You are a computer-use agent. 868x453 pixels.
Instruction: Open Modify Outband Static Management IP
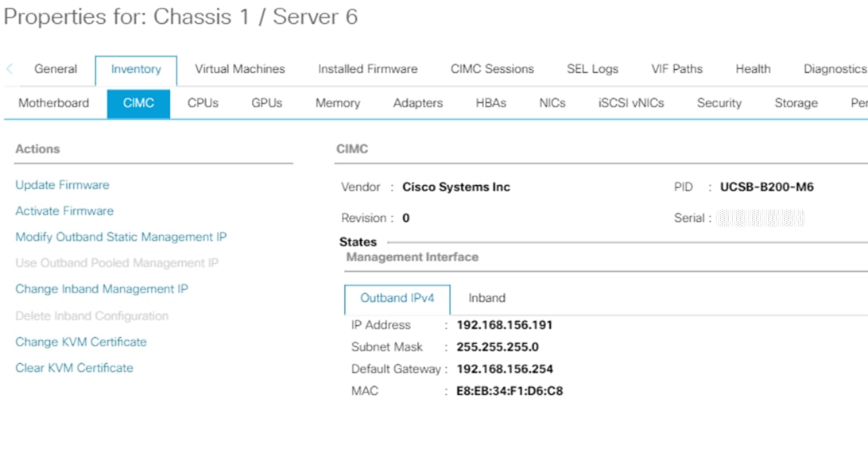121,238
